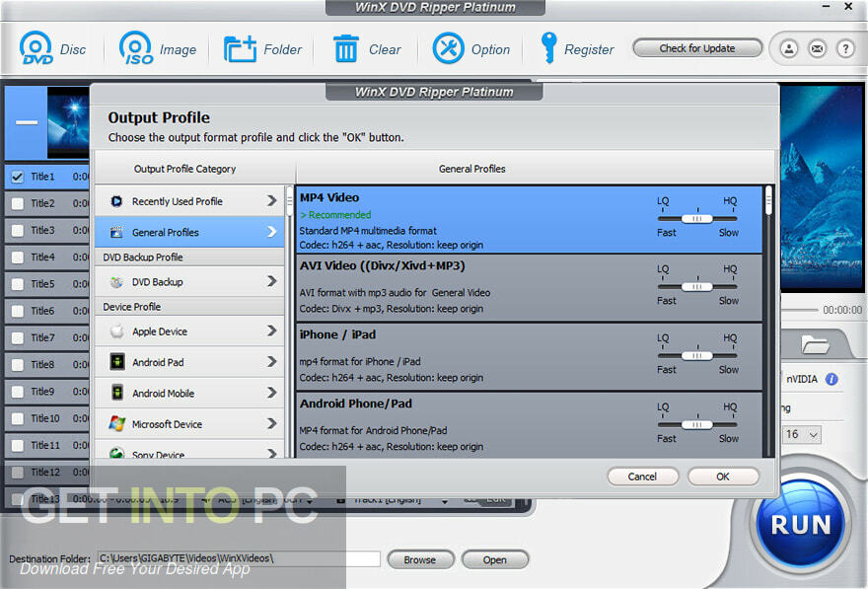Select the Android Phone/Pad profile
Screen dimensions: 868x589
coord(530,425)
